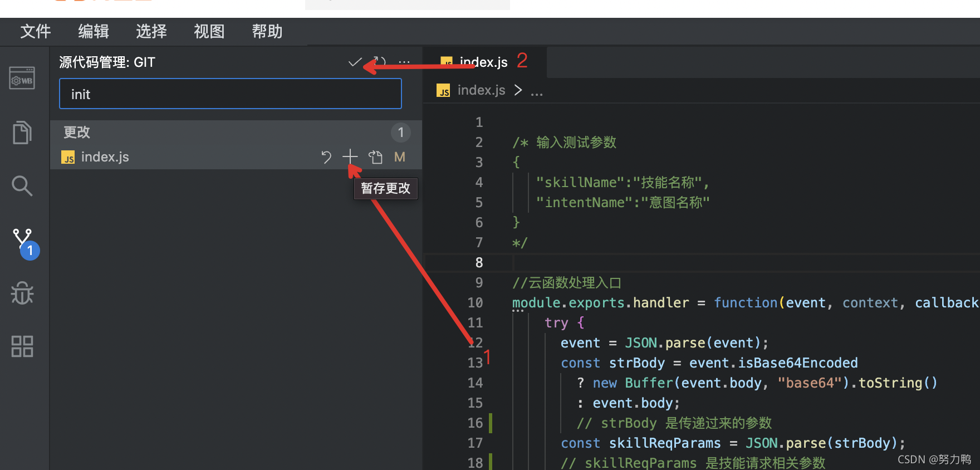Image resolution: width=980 pixels, height=470 pixels.
Task: Click index.js in the breadcrumb path
Action: (x=482, y=90)
